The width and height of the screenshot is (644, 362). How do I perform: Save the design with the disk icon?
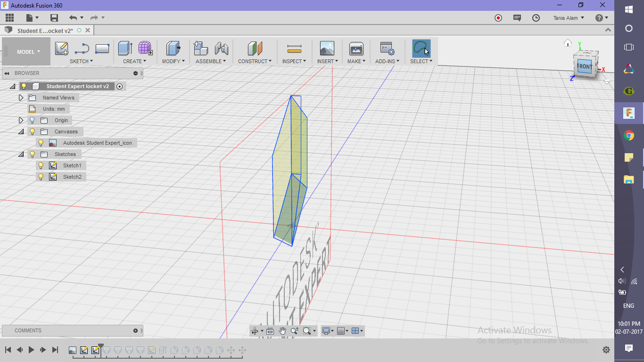[x=54, y=18]
